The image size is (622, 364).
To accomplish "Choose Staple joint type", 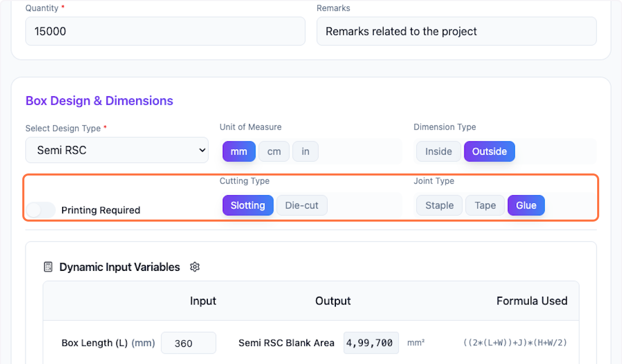I will 439,206.
